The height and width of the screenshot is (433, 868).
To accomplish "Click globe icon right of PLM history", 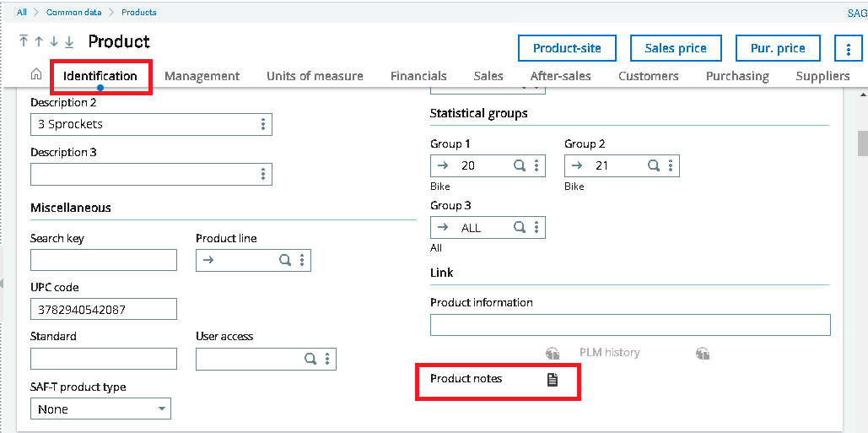I will [703, 354].
